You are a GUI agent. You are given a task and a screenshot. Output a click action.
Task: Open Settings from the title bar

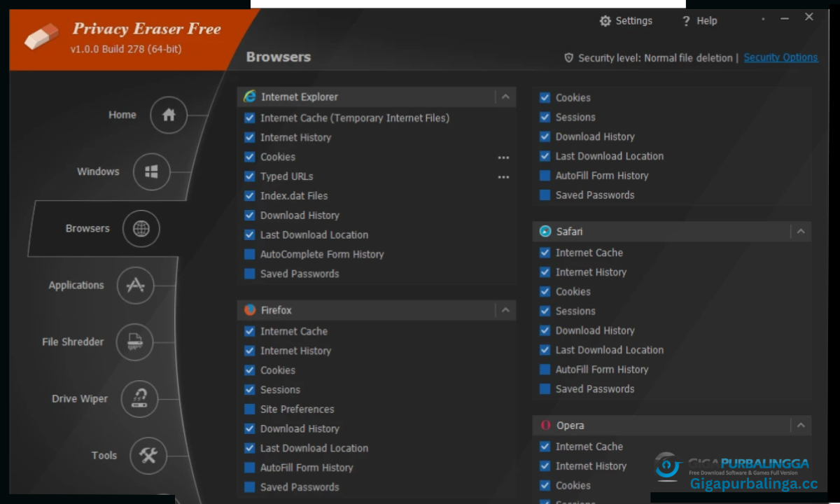click(x=626, y=21)
